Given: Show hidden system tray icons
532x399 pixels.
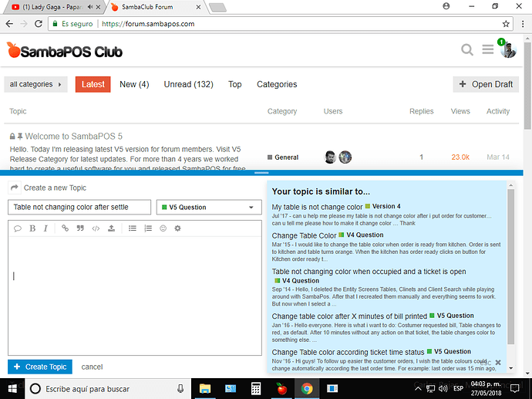Looking at the screenshot, I should tap(418, 388).
